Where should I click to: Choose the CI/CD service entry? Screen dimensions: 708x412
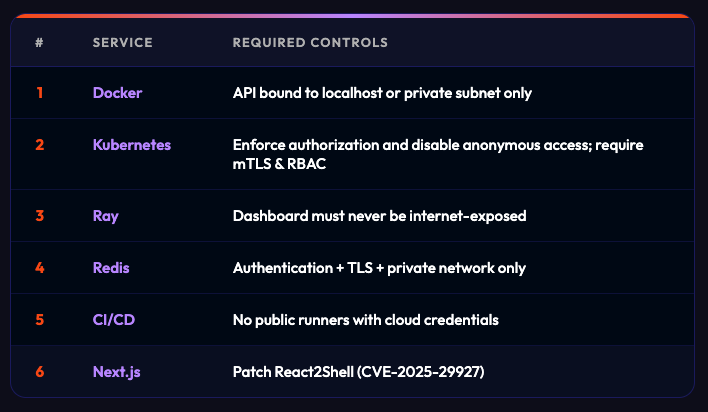coord(111,320)
